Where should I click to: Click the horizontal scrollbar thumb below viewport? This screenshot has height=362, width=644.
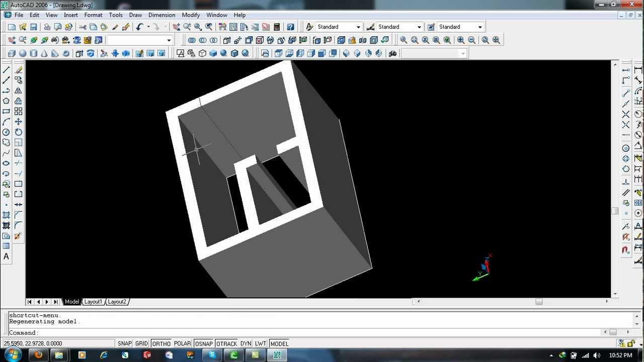(x=539, y=302)
